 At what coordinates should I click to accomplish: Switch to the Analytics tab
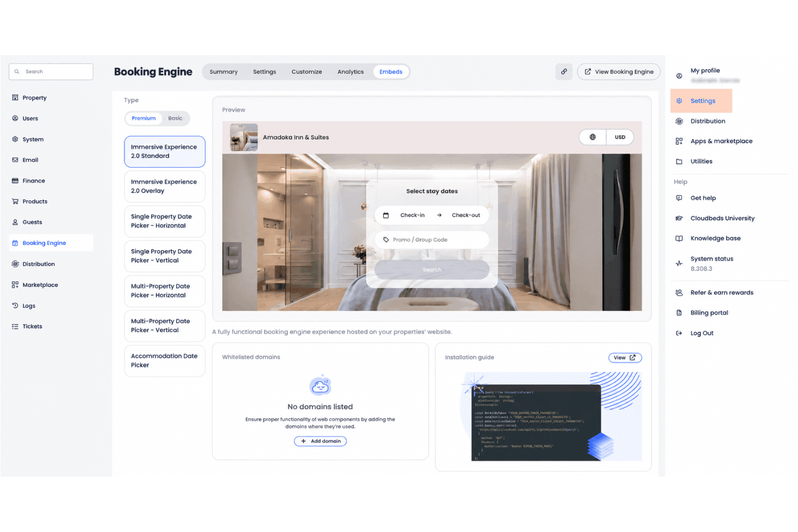(350, 72)
